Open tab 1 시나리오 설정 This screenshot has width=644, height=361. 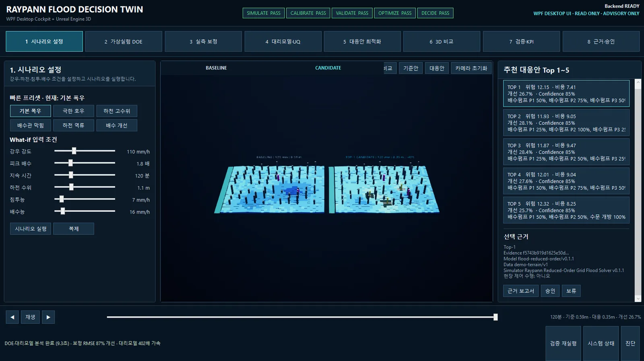(x=44, y=41)
